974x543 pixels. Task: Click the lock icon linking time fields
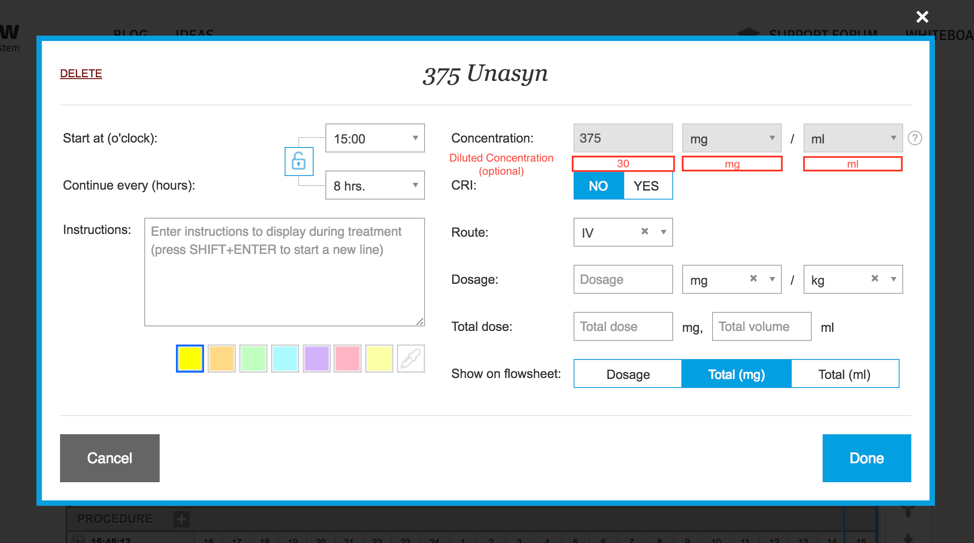tap(299, 161)
